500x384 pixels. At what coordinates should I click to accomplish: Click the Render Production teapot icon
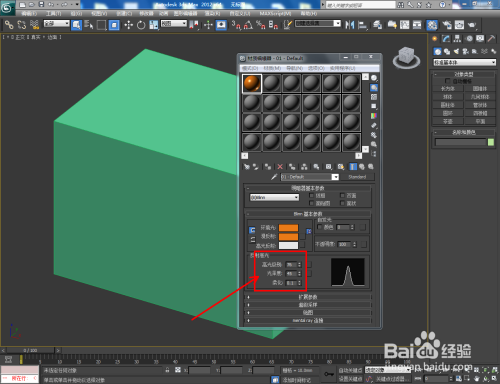tap(472, 25)
